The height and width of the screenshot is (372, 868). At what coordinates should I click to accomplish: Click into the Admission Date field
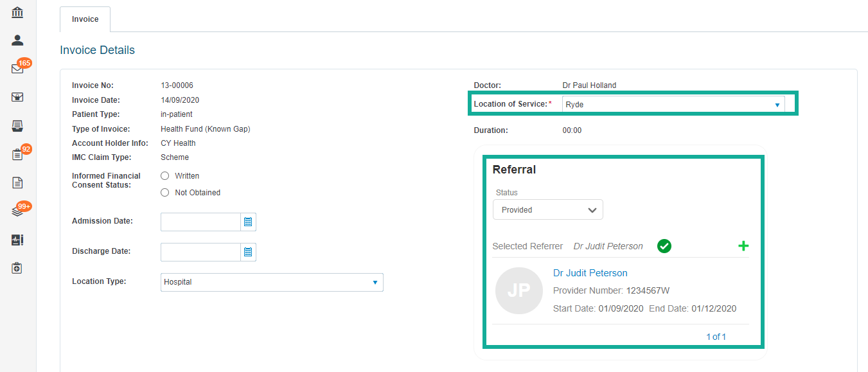click(200, 222)
